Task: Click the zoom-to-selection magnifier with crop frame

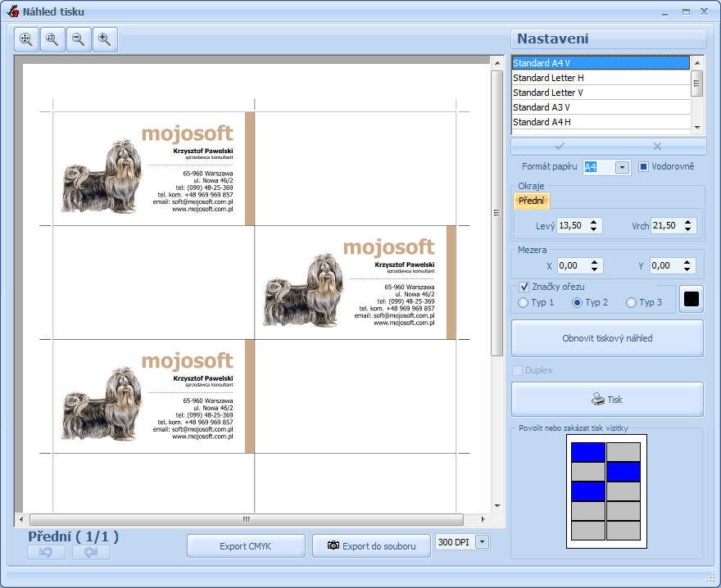Action: coord(52,39)
